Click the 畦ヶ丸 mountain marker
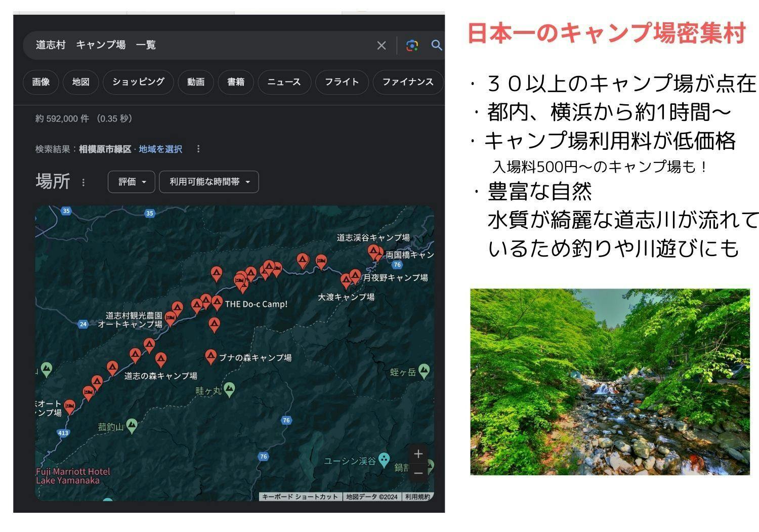This screenshot has height=532, width=759. click(x=229, y=389)
